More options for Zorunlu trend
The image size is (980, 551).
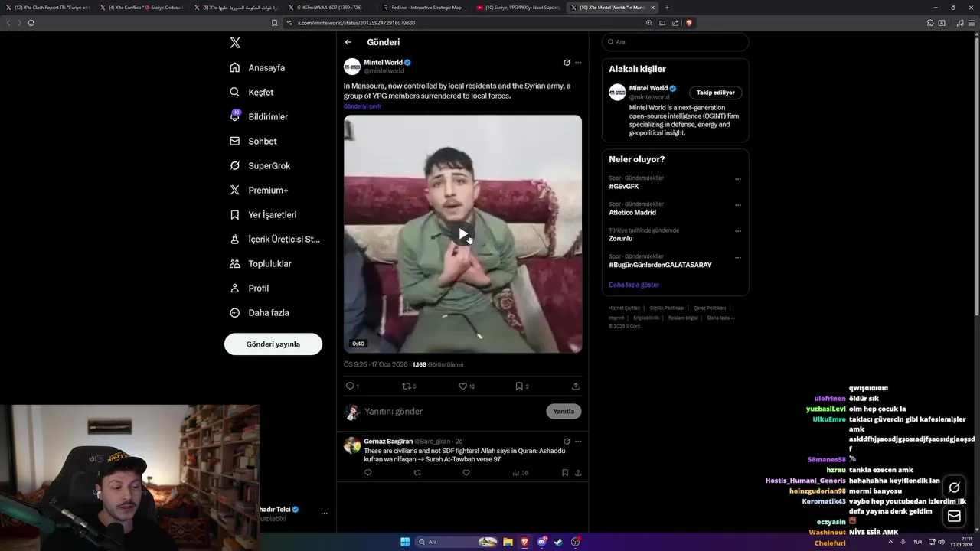pyautogui.click(x=738, y=231)
